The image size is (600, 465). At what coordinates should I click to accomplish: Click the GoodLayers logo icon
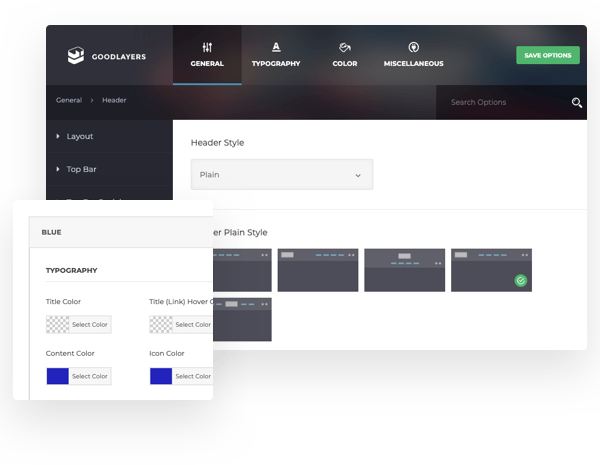[77, 56]
